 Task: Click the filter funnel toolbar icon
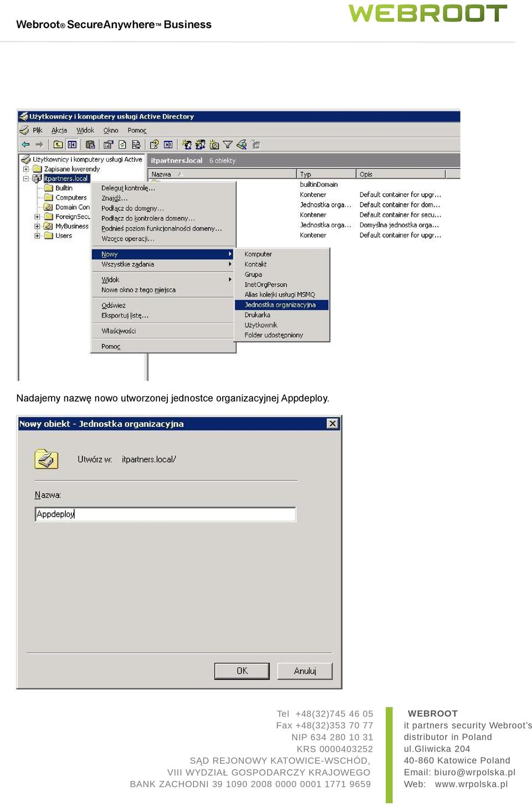[227, 145]
